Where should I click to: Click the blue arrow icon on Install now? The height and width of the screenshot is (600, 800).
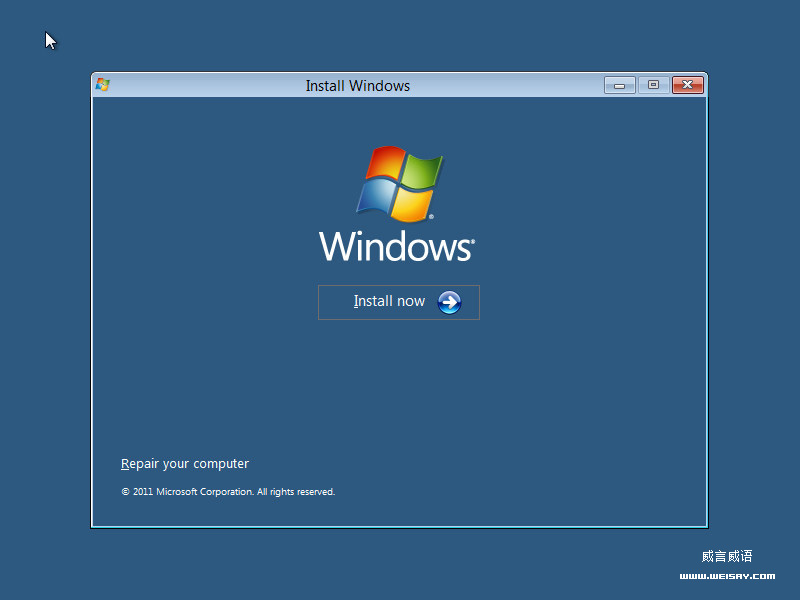click(x=448, y=301)
